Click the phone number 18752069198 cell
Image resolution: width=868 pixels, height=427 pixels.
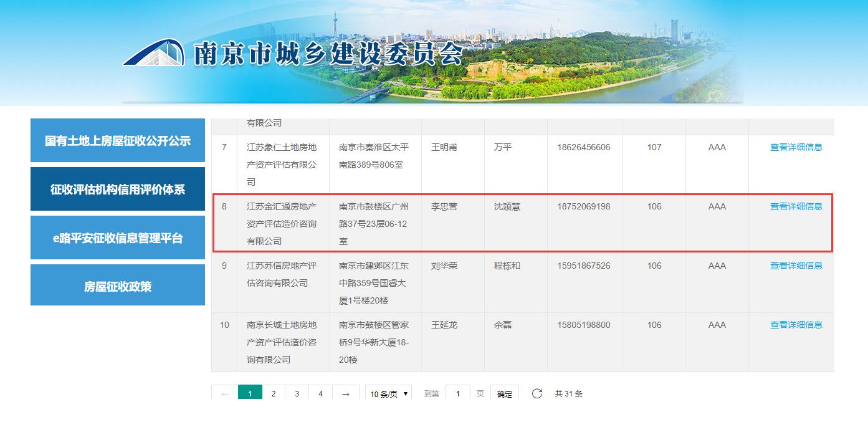click(x=584, y=206)
